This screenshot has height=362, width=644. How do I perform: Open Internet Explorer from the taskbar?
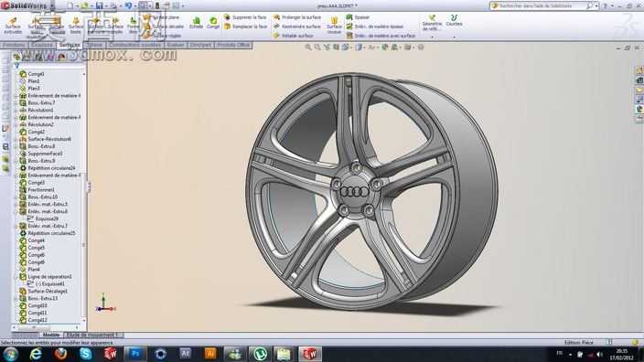click(x=36, y=354)
